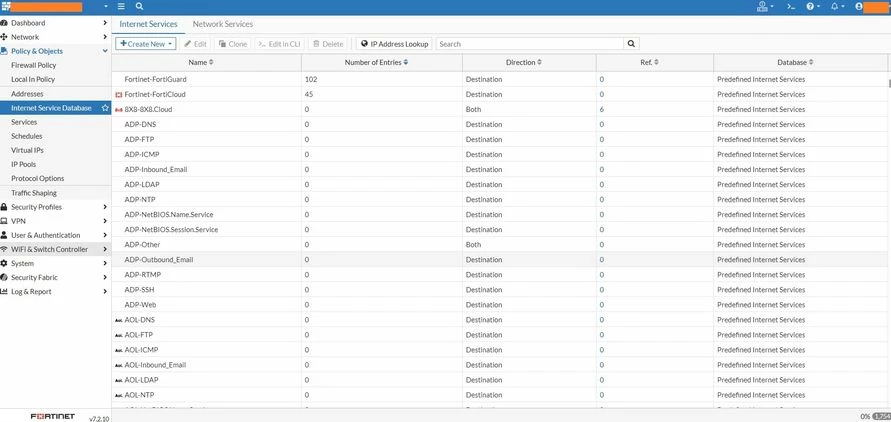
Task: Click the VPN monitor icon
Action: pyautogui.click(x=5, y=221)
